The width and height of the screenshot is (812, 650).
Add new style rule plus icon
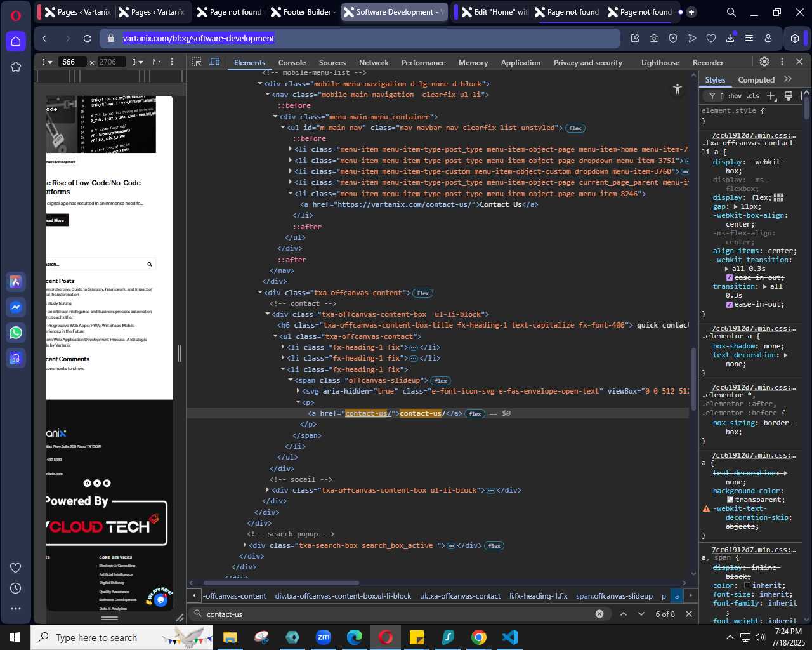point(771,96)
